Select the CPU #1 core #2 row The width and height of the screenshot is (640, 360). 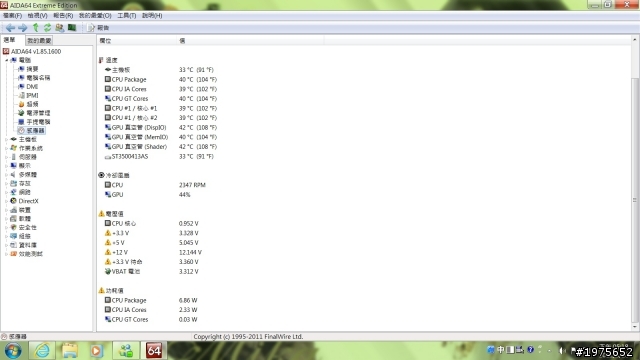point(161,118)
